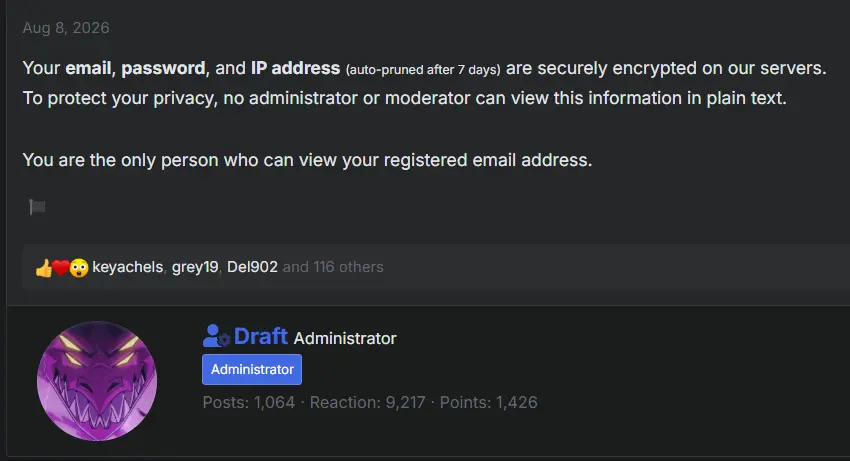Click the reactions summary bar background

click(596, 267)
